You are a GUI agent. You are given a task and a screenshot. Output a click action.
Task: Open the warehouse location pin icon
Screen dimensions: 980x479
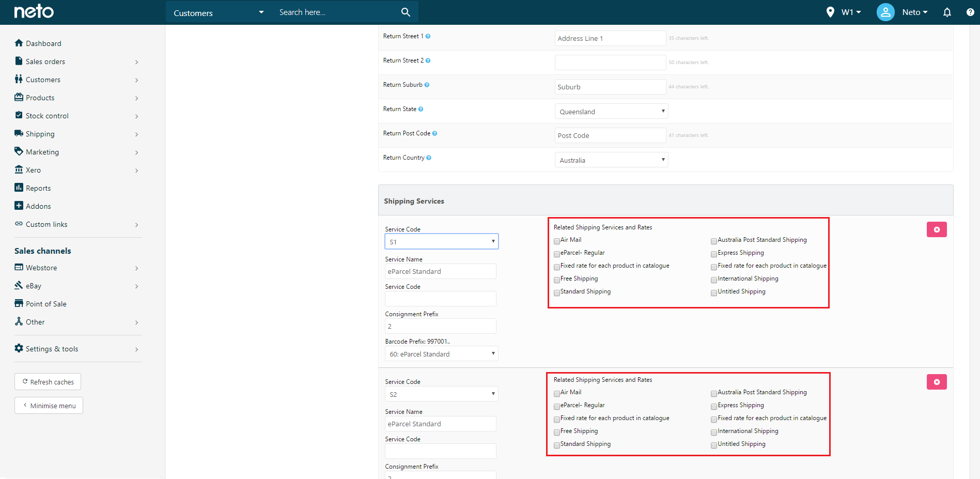point(830,12)
